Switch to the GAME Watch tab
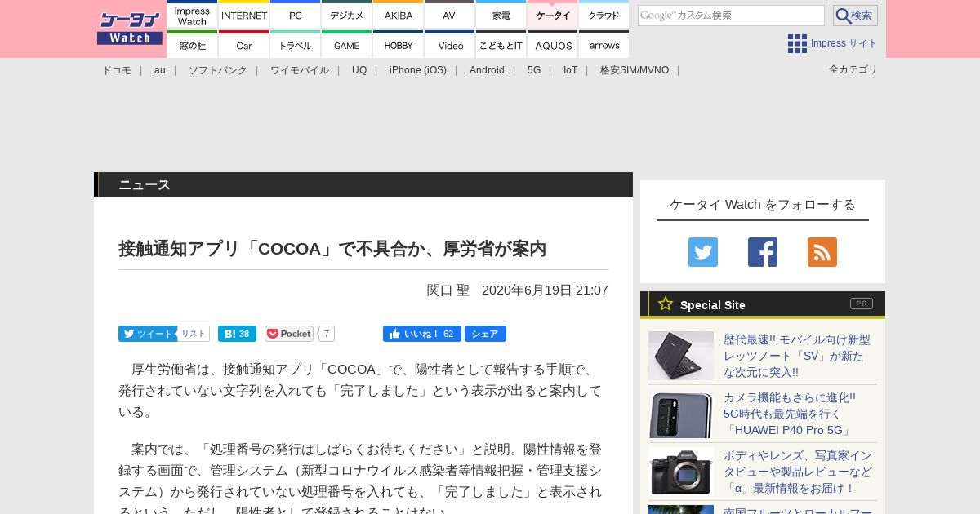 347,45
